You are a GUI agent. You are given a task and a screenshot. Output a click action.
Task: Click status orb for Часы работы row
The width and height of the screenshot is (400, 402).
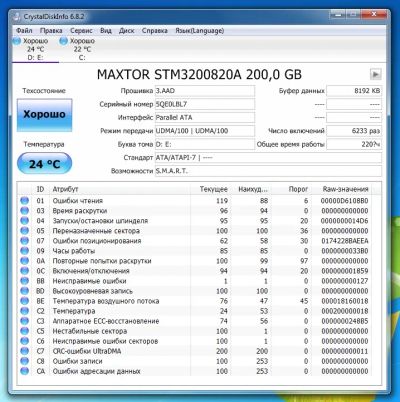point(24,251)
